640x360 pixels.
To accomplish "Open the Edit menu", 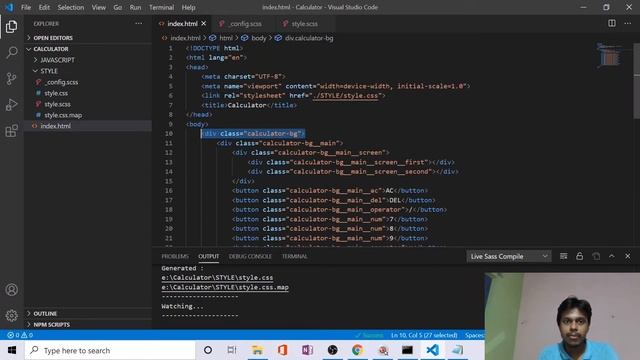I will (x=44, y=7).
